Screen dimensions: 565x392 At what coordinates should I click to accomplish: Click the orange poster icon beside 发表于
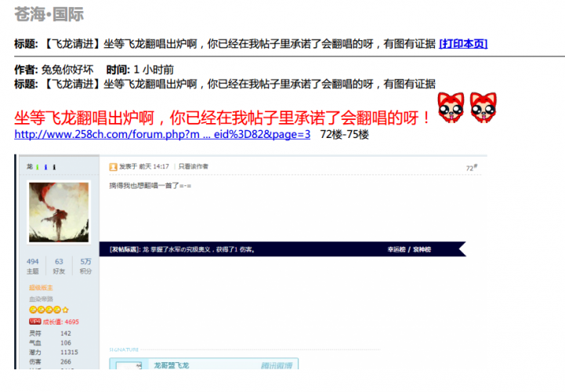tap(113, 167)
